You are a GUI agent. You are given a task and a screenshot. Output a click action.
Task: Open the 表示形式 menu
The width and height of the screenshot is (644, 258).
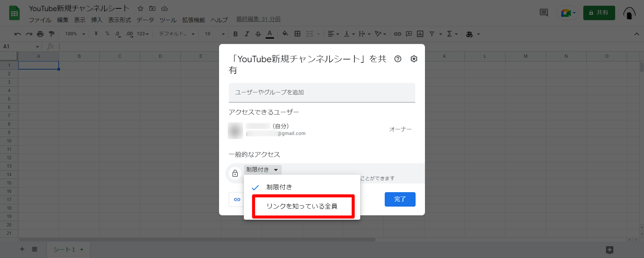click(120, 20)
